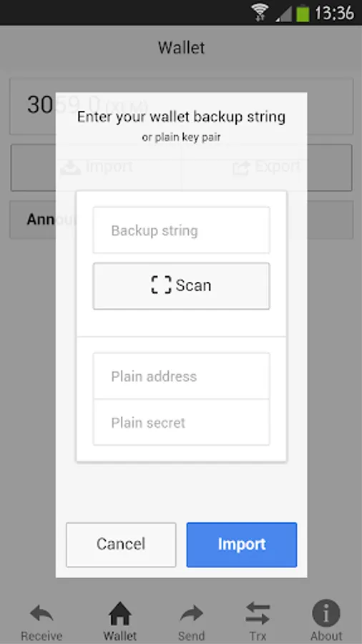Tap the Send arrow icon
Image resolution: width=362 pixels, height=644 pixels.
coord(191,614)
